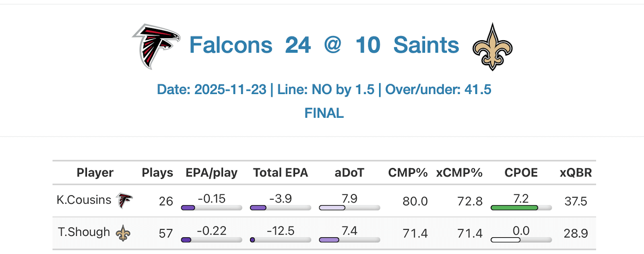Click the date and betting line text
Image resolution: width=644 pixels, height=254 pixels.
tap(324, 90)
